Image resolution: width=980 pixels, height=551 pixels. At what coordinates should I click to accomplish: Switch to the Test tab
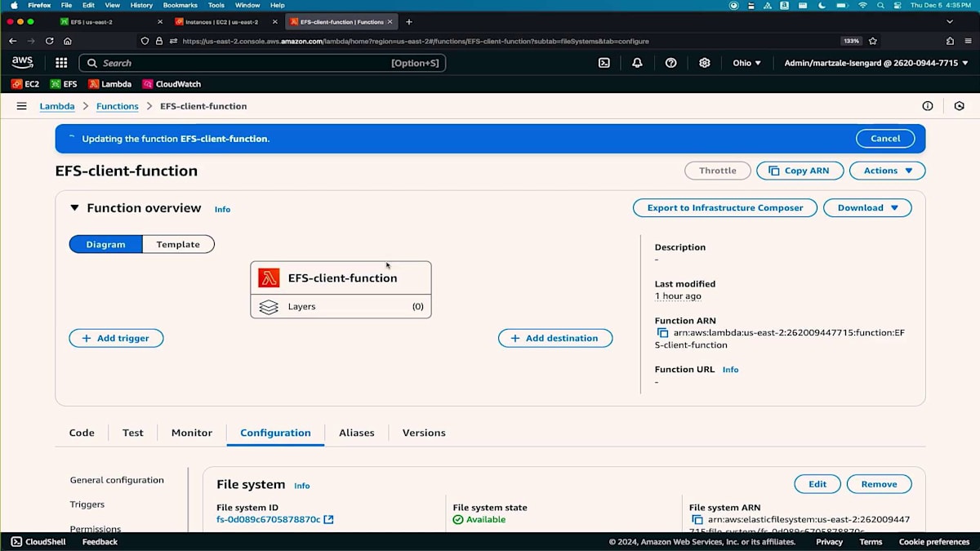tap(133, 433)
